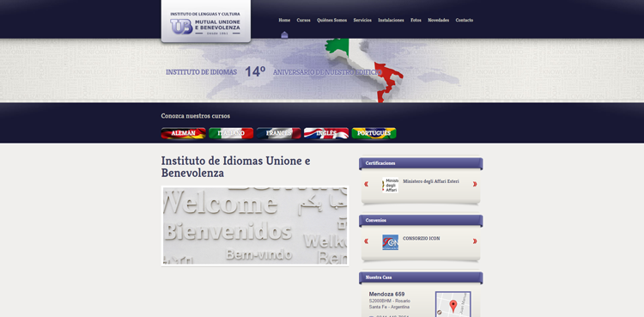Click the Convenios panel header
This screenshot has height=317, width=644.
coord(421,221)
